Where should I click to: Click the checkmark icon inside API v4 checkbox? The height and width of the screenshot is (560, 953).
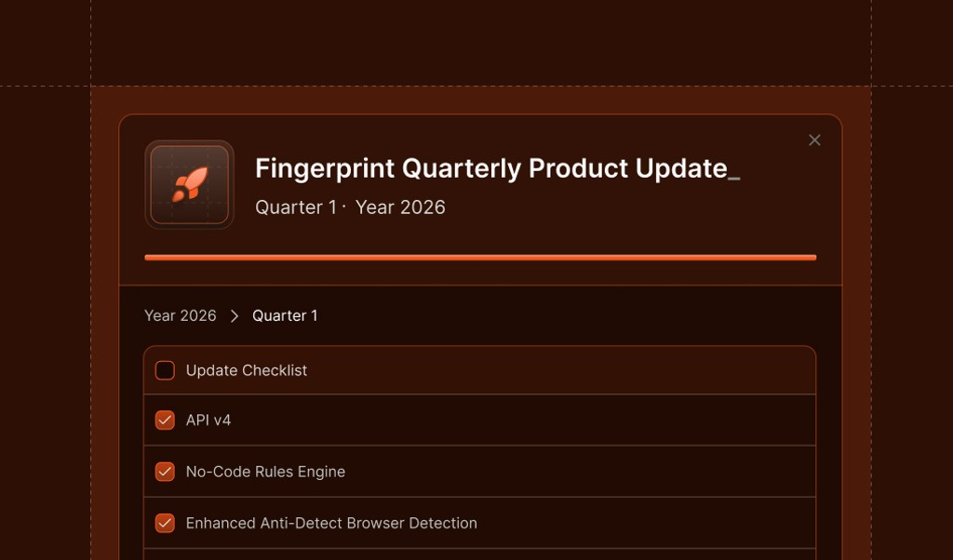click(x=165, y=420)
